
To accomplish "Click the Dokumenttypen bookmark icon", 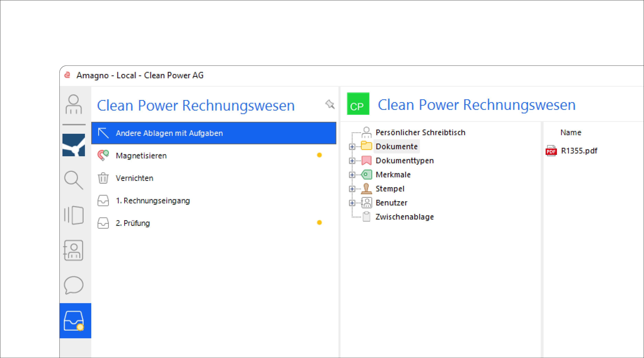I will point(366,160).
